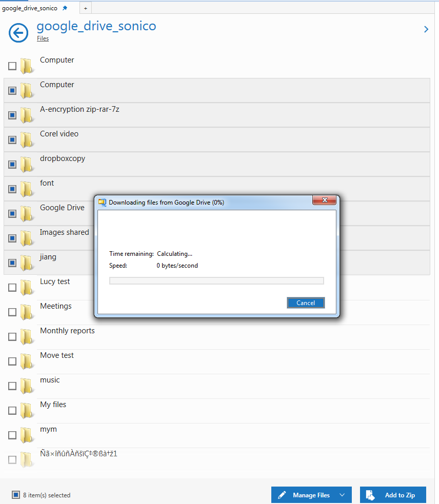The width and height of the screenshot is (439, 504).
Task: Click the pin icon on the google_drive_sonico tab
Action: click(x=65, y=8)
